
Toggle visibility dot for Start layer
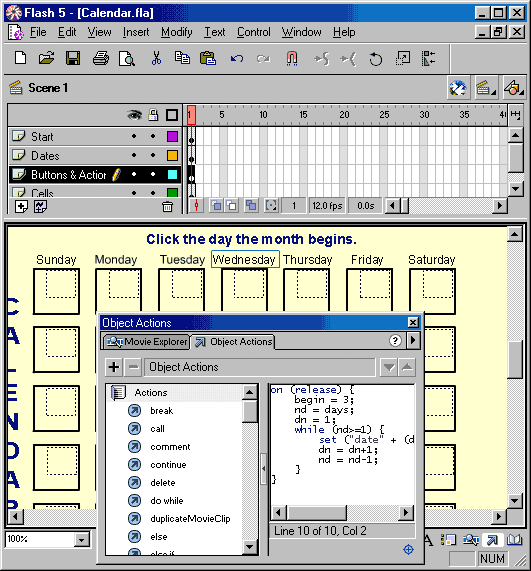pyautogui.click(x=134, y=136)
